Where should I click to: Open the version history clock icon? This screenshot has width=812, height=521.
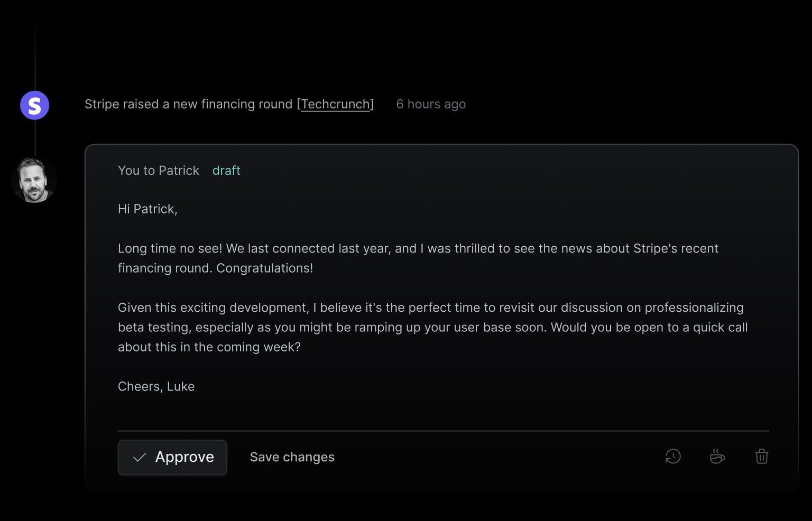pos(673,457)
